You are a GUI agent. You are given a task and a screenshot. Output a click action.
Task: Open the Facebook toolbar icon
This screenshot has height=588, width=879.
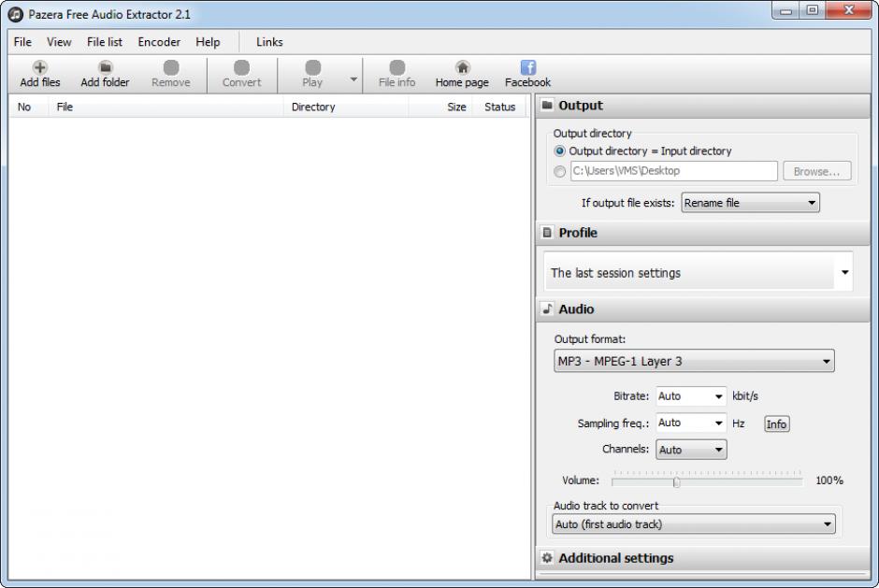click(x=528, y=67)
